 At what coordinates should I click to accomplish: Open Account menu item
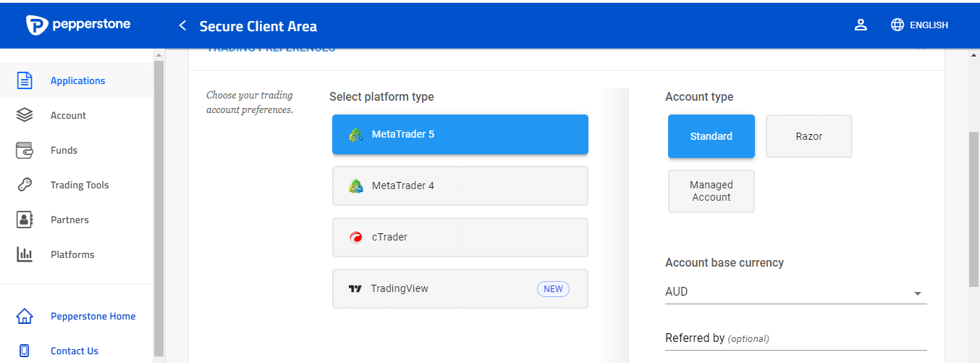pyautogui.click(x=77, y=115)
